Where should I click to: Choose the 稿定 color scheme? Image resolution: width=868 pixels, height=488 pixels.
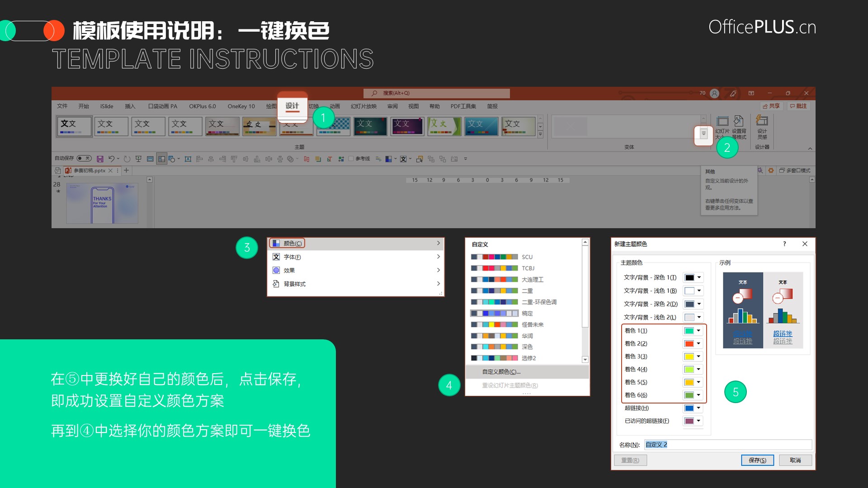click(x=502, y=313)
